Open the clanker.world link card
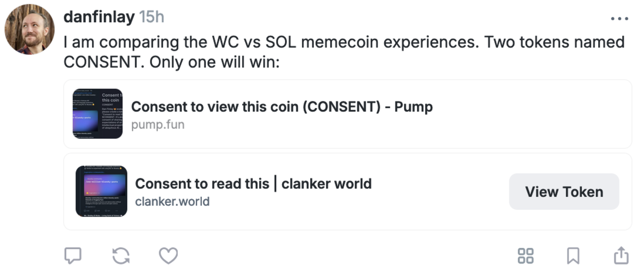Screen dimensions: 644x276 pyautogui.click(x=264, y=191)
